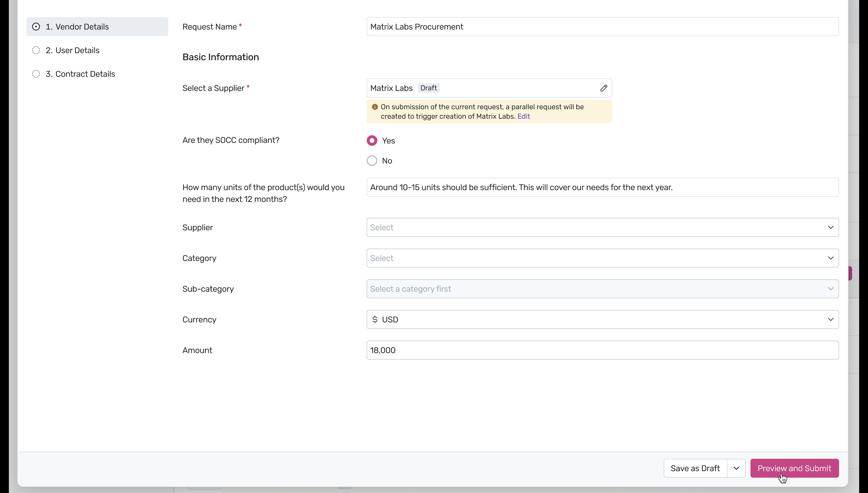Viewport: 868px width, 493px height.
Task: Click Save as Draft button
Action: (x=695, y=468)
